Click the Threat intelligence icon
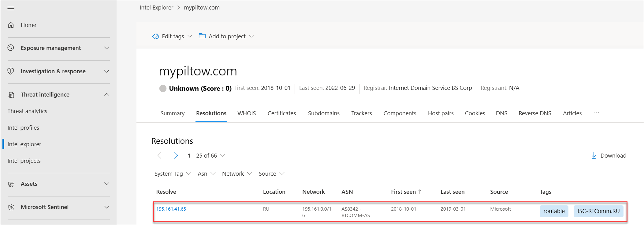Image resolution: width=644 pixels, height=225 pixels. [11, 95]
